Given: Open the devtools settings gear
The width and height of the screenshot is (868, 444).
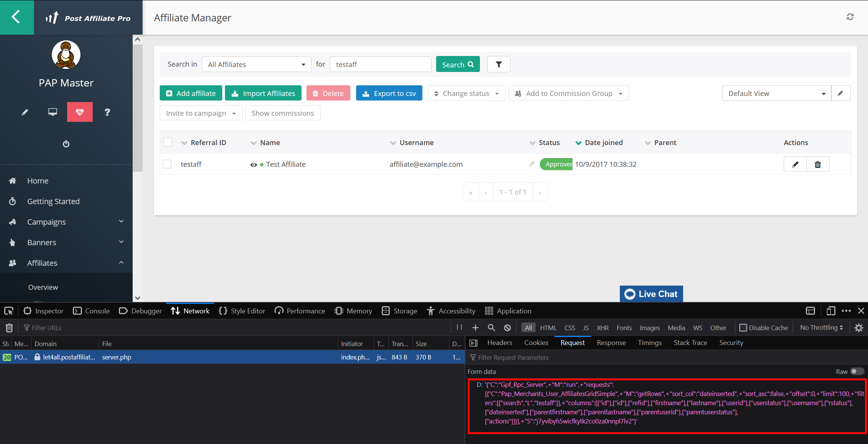Looking at the screenshot, I should pos(858,327).
